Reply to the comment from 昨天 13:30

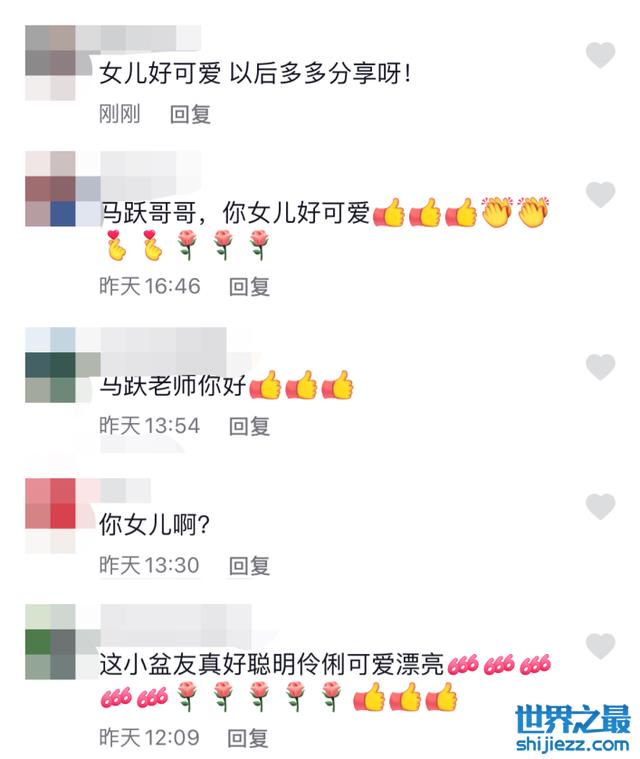(249, 565)
